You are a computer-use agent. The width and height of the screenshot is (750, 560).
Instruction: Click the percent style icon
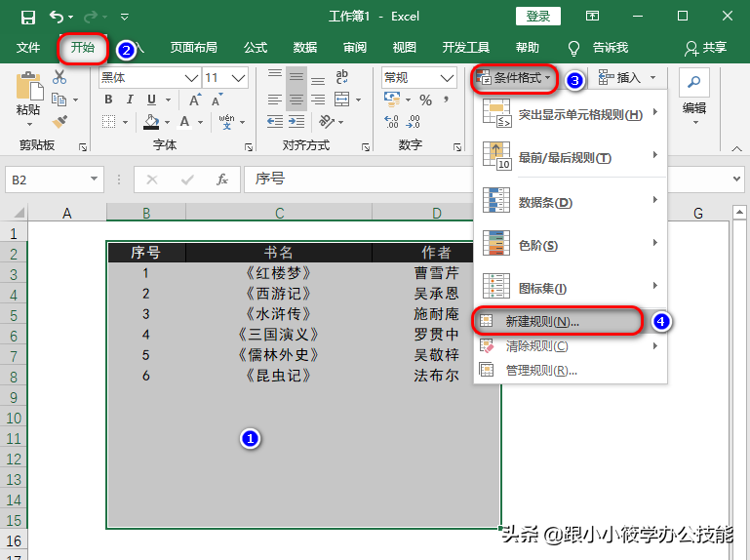click(425, 100)
